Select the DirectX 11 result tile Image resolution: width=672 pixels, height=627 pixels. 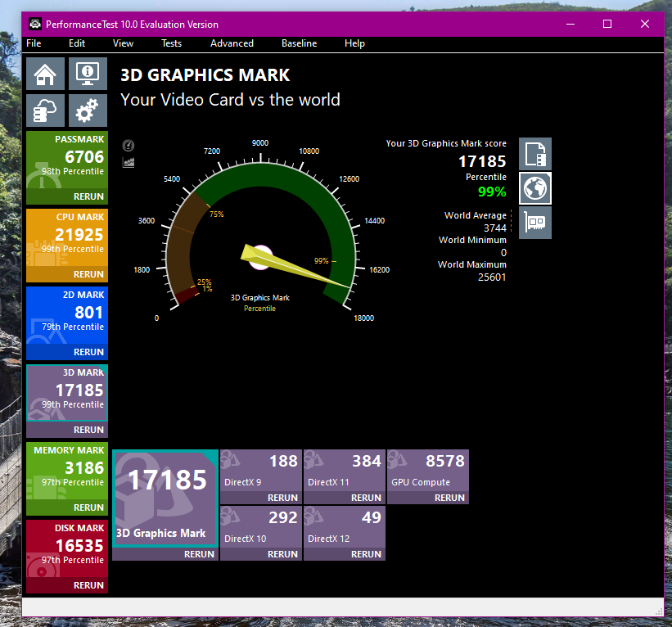point(345,471)
